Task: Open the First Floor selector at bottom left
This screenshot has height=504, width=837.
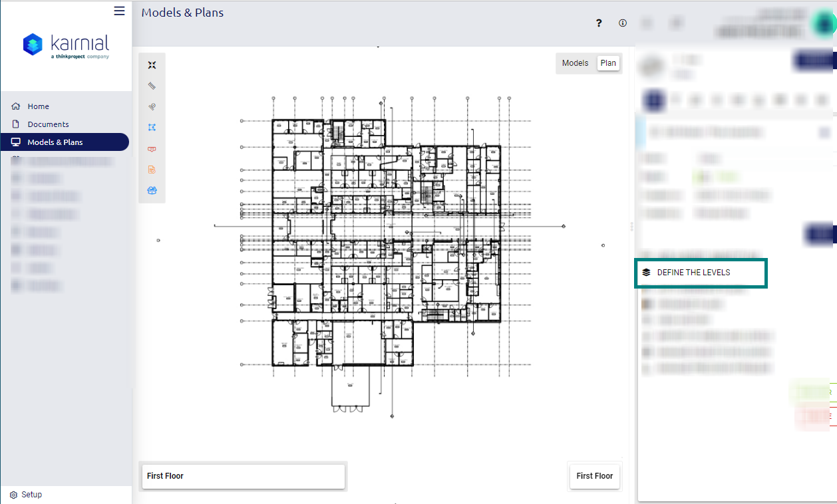Action: (x=244, y=476)
